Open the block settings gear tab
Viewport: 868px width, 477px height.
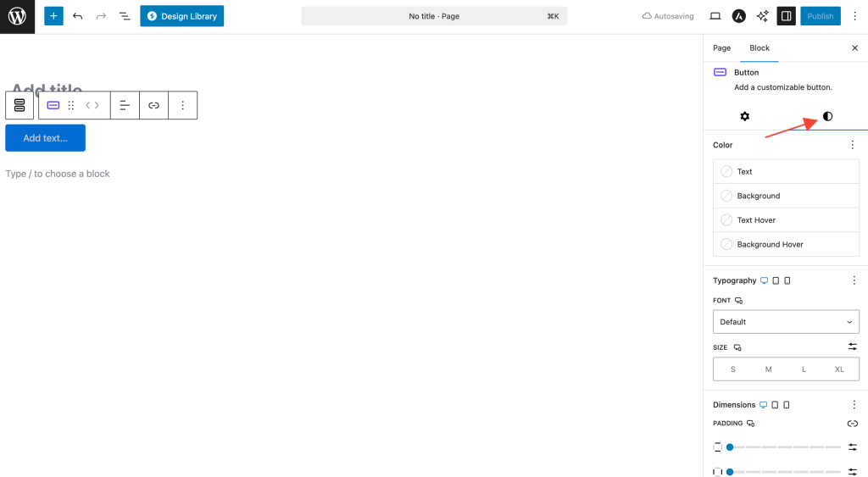click(744, 116)
